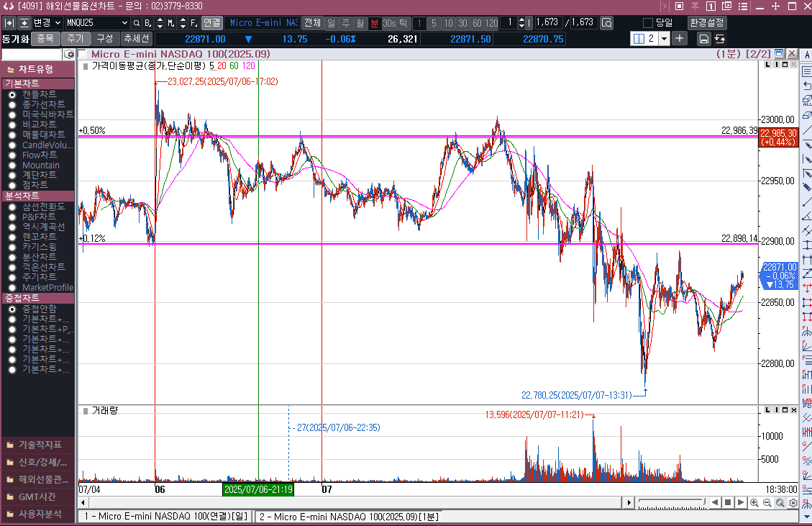Click the scroll-to-end arrow icon in toolbar
The height and width of the screenshot is (526, 812).
(x=9, y=23)
